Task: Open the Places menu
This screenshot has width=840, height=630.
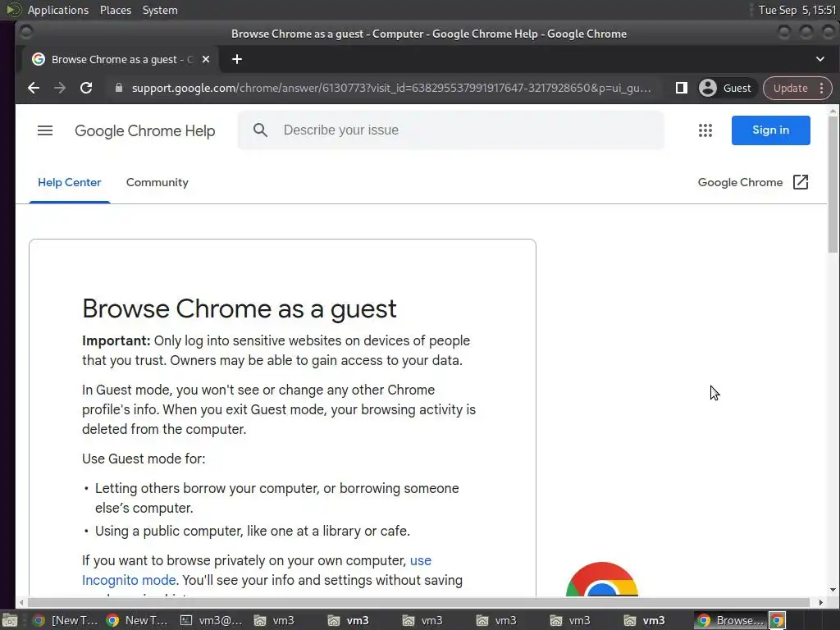Action: pyautogui.click(x=115, y=10)
